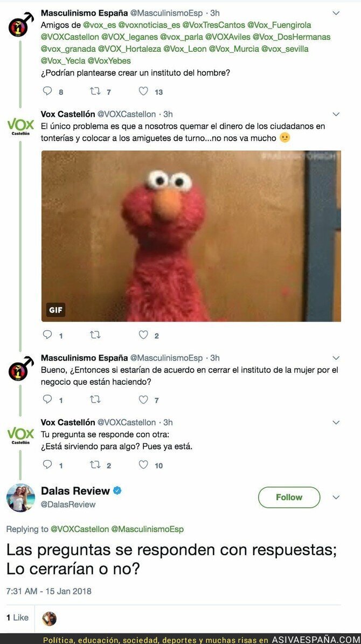
Task: Reply to 'instituto de la mujer' tweet
Action: click(47, 399)
